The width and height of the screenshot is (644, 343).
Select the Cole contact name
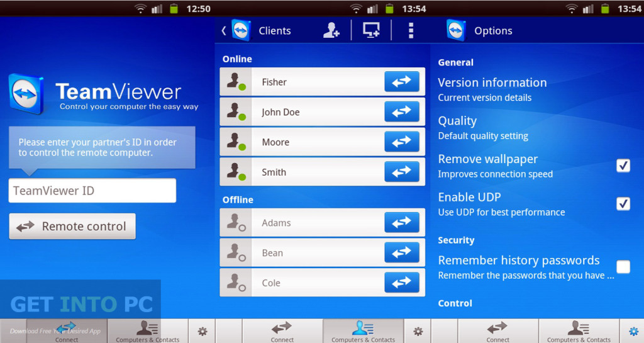click(271, 283)
